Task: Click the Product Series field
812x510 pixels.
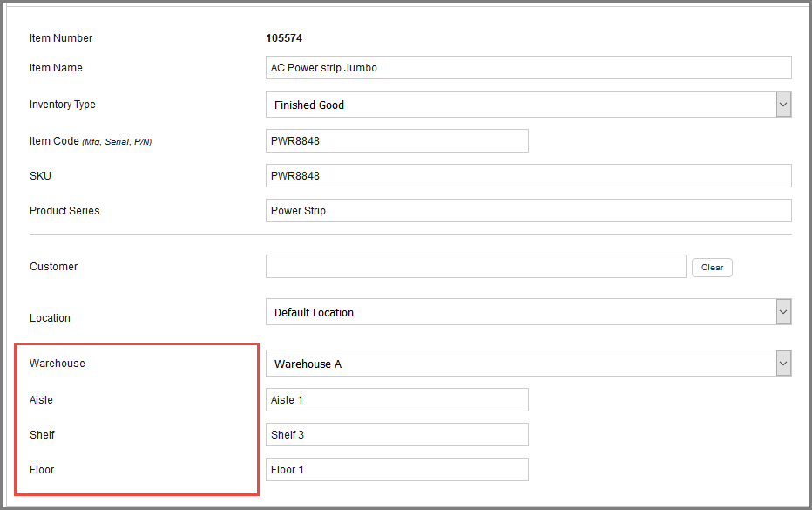Action: pos(528,210)
